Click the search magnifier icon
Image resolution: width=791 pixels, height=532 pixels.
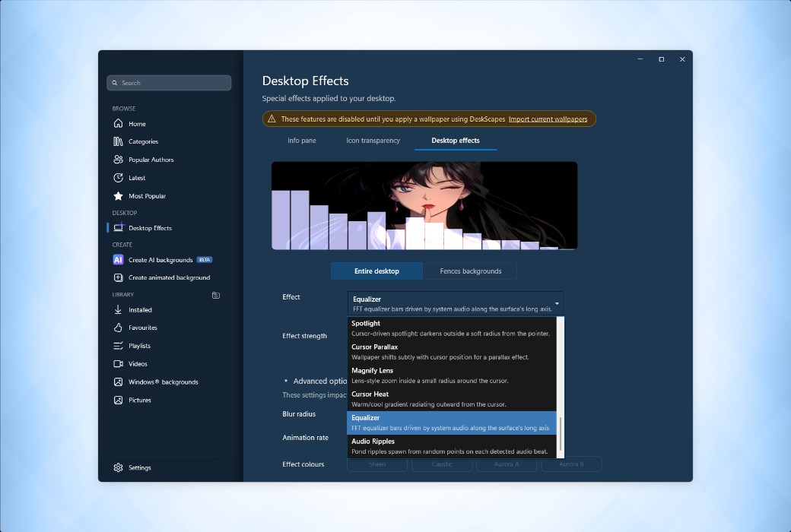[115, 83]
